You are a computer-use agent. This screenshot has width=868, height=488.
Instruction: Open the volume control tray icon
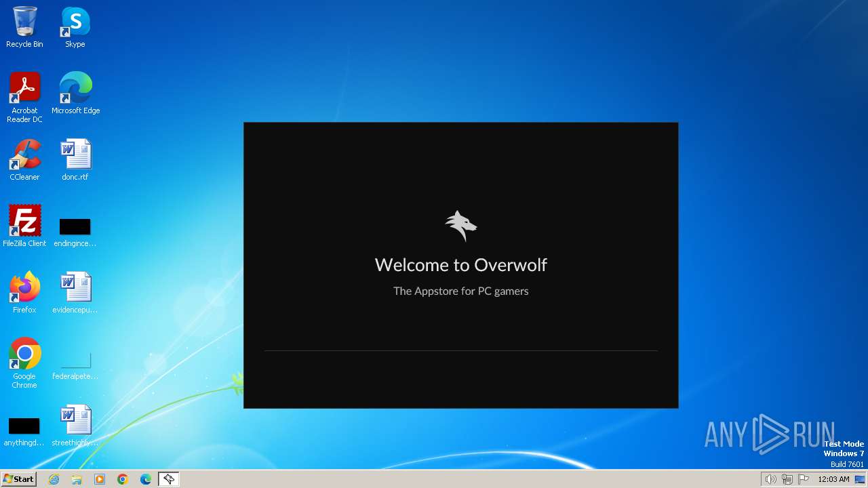(x=770, y=479)
